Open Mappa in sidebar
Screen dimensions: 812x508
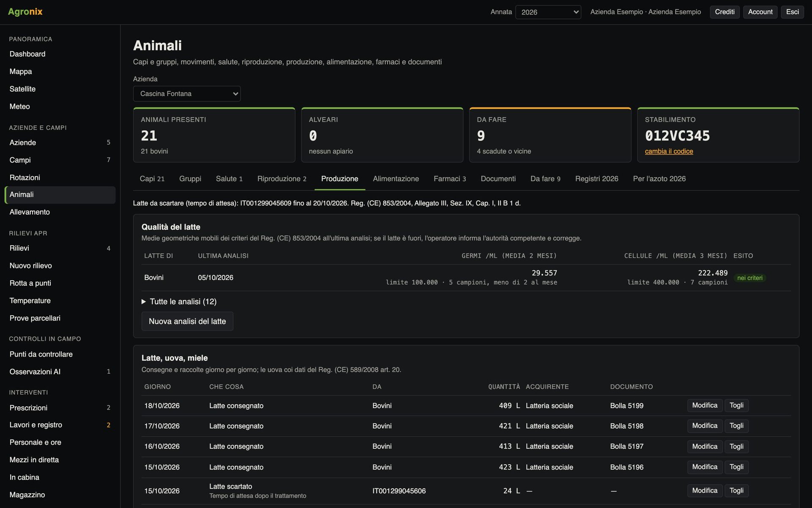[60, 72]
